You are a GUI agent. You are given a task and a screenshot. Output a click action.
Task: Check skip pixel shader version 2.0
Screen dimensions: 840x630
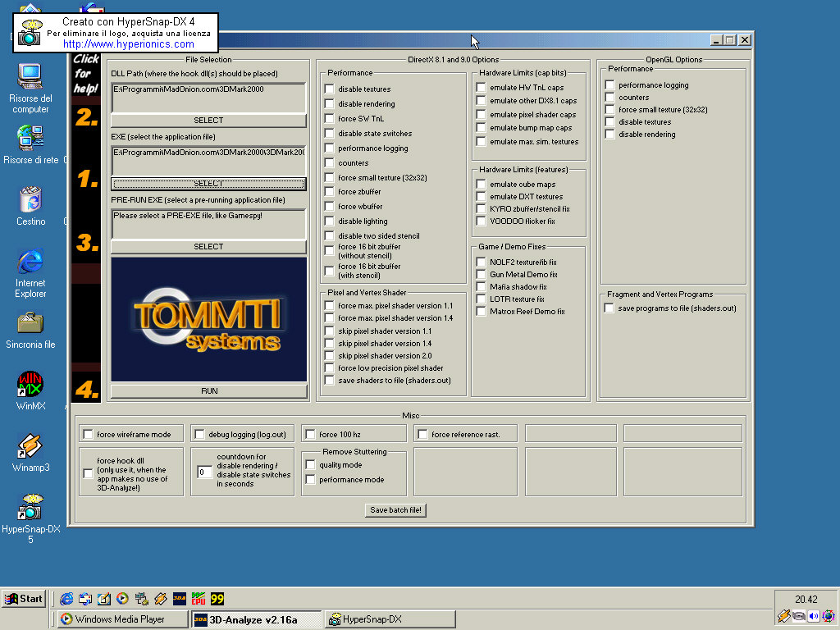330,356
